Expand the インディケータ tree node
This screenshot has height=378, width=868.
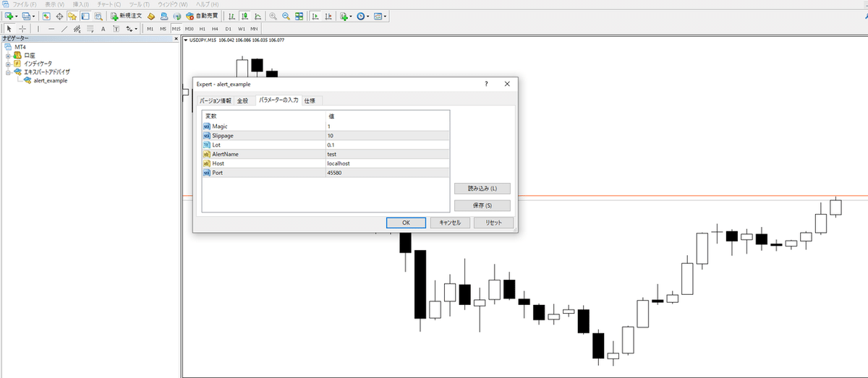pyautogui.click(x=8, y=64)
